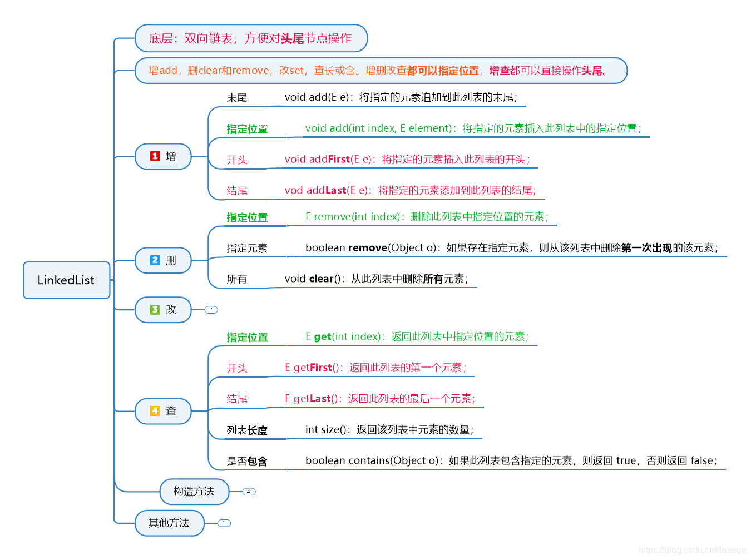Select the LinkedList root node
Viewport: 751px width, 560px height.
[66, 280]
